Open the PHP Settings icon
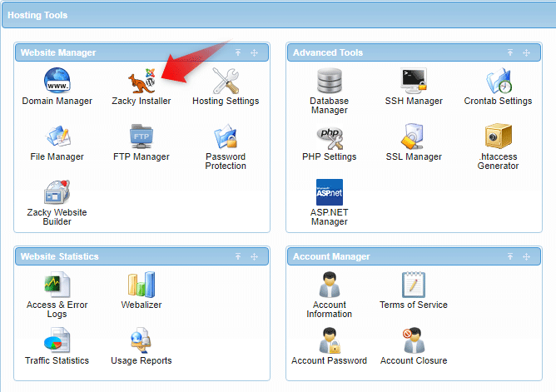The height and width of the screenshot is (392, 556). pyautogui.click(x=329, y=137)
